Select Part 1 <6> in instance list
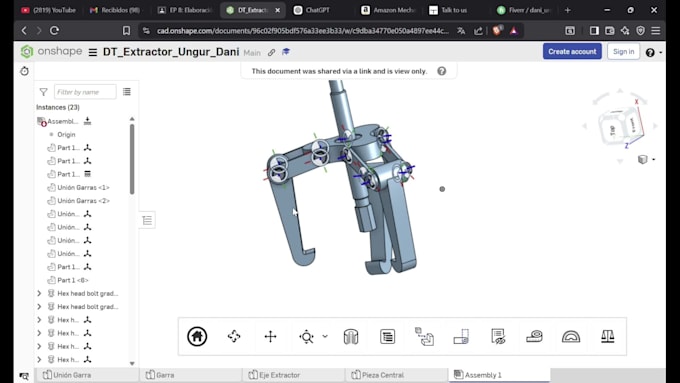The image size is (680, 383). click(72, 280)
